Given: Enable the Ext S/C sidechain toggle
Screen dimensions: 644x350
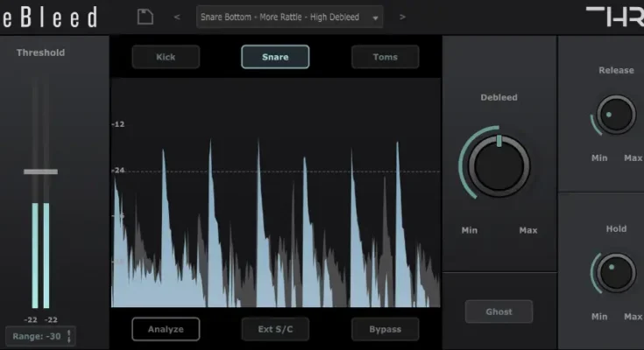Looking at the screenshot, I should [x=275, y=329].
